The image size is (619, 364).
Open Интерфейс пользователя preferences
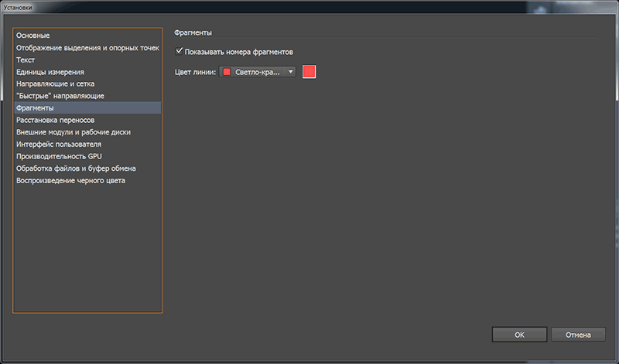point(59,145)
